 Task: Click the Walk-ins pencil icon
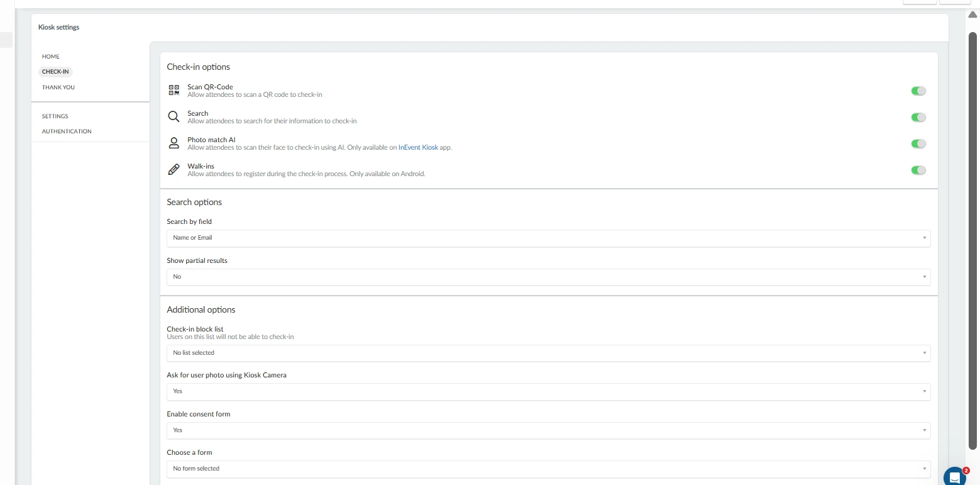174,170
